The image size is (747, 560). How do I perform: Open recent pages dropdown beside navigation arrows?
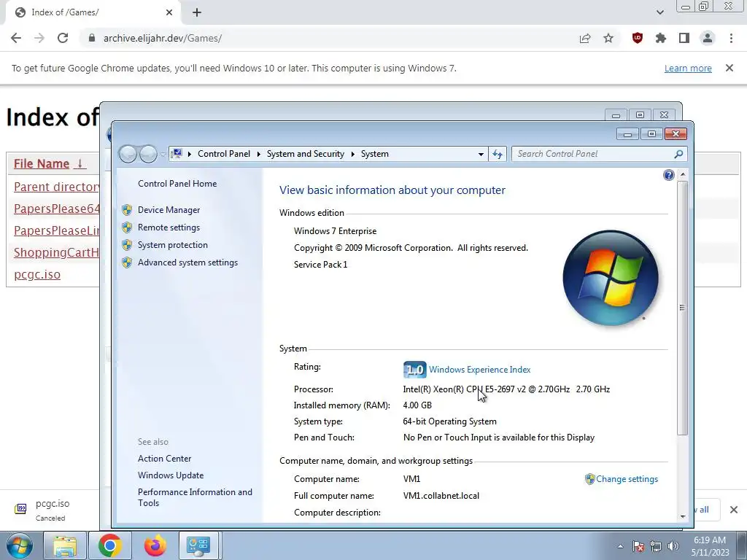pos(163,155)
